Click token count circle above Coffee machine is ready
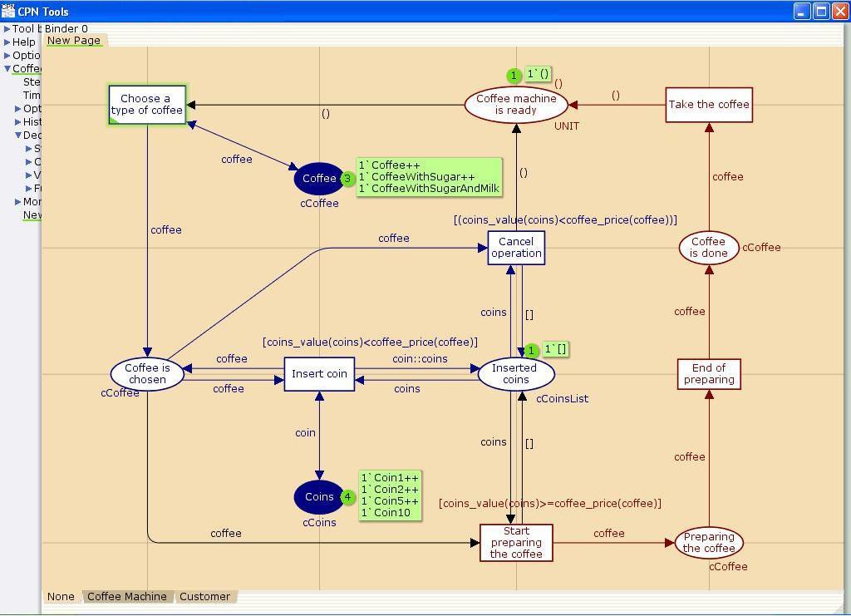851x616 pixels. coord(514,76)
